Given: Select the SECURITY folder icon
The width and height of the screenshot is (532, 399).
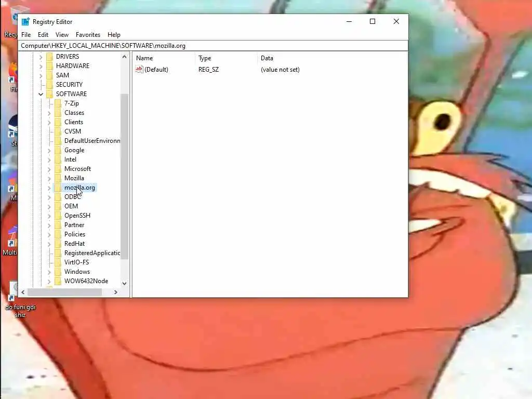Looking at the screenshot, I should (x=49, y=85).
